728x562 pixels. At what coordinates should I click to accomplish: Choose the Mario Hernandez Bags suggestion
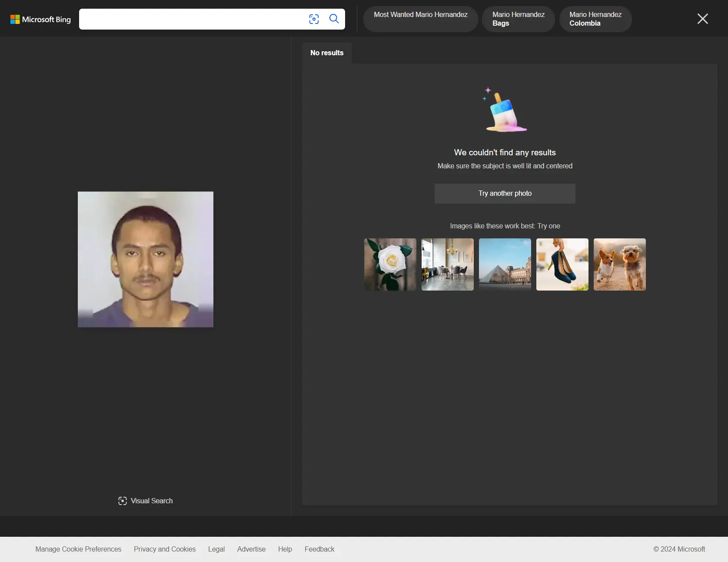pos(518,19)
